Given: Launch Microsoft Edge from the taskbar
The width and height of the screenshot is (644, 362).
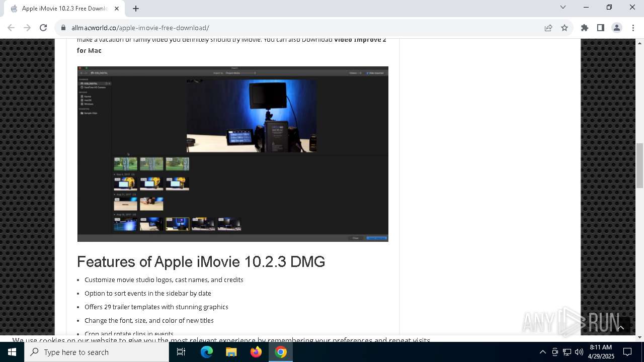Looking at the screenshot, I should tap(206, 352).
